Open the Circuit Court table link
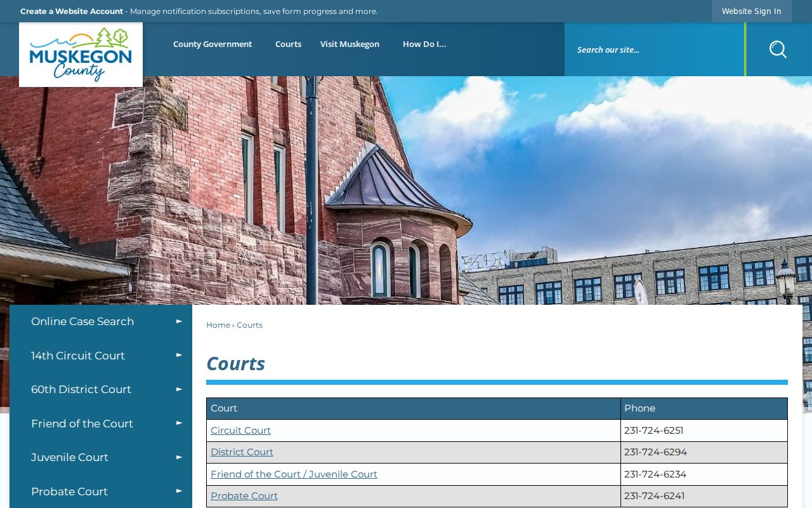The height and width of the screenshot is (508, 812). [240, 430]
